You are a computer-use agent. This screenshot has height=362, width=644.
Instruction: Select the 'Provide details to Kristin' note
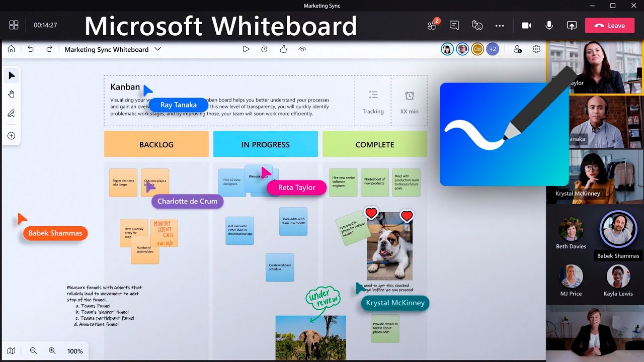click(x=385, y=328)
